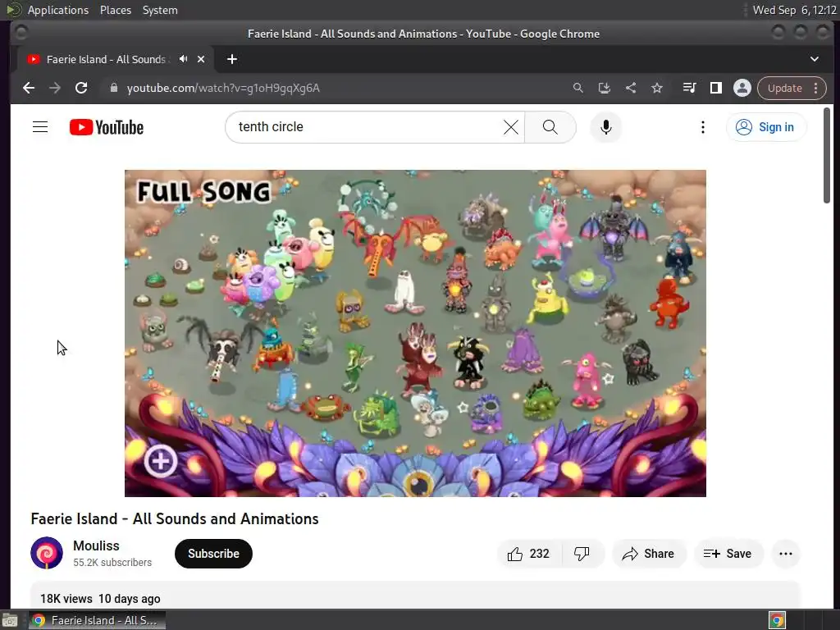
Task: Save video to a playlist
Action: [728, 554]
